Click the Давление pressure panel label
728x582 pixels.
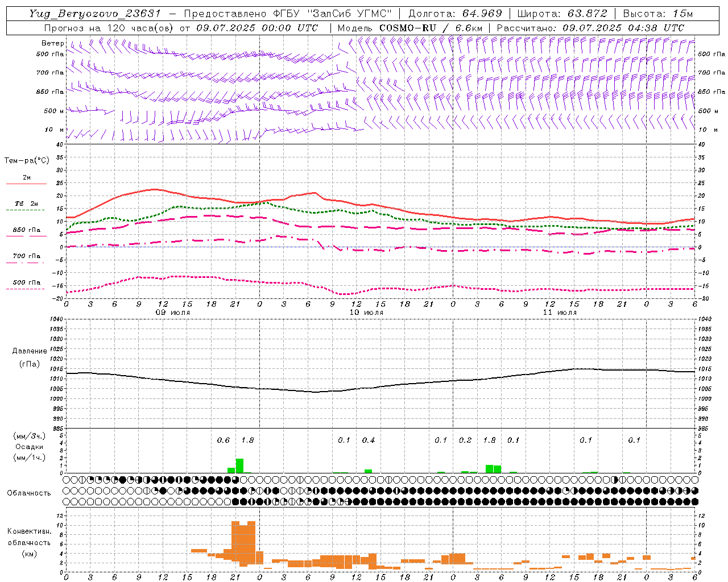[x=30, y=351]
